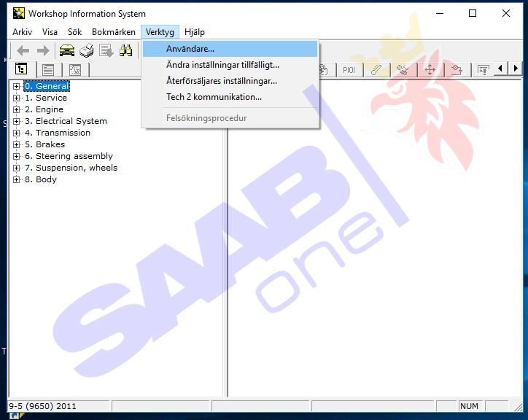This screenshot has height=420, width=528.
Task: Click the forward arrow navigation icon
Action: 43,50
